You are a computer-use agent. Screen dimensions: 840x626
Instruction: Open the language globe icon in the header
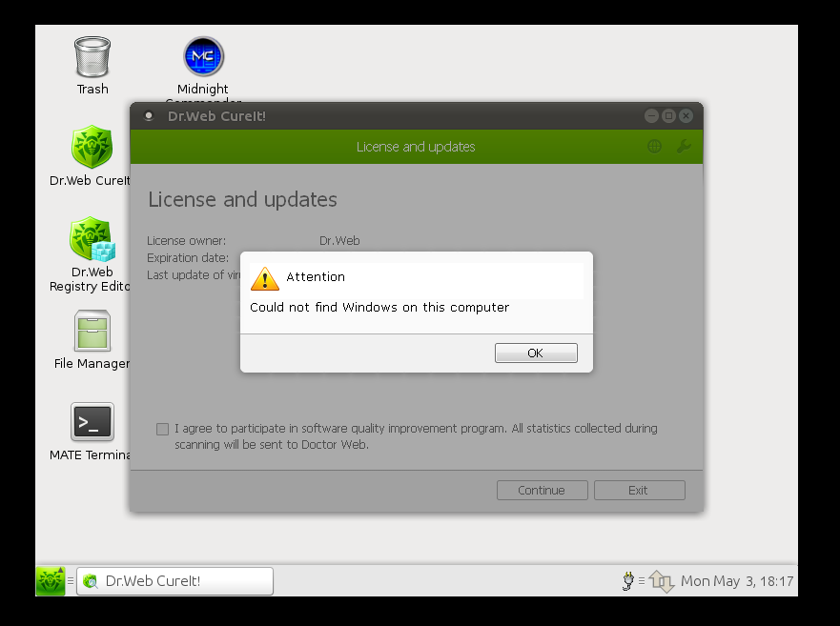click(x=654, y=146)
